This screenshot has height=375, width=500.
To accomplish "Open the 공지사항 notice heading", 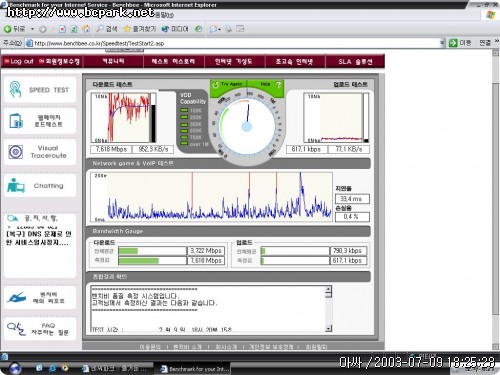I will click(x=33, y=218).
